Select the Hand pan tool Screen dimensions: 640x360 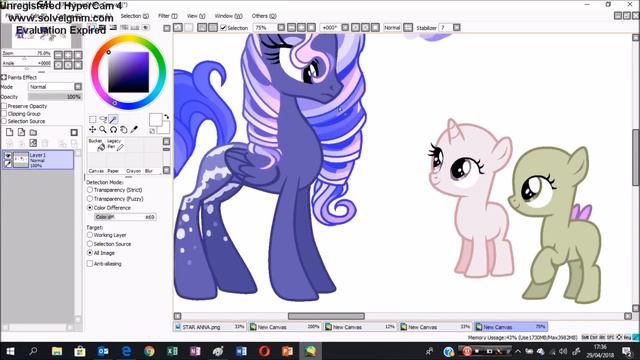pyautogui.click(x=123, y=129)
